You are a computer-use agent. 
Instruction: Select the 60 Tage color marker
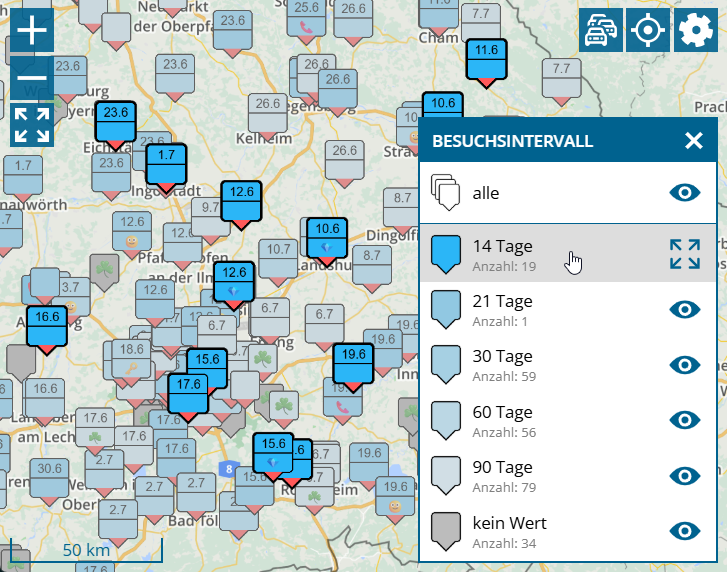446,420
